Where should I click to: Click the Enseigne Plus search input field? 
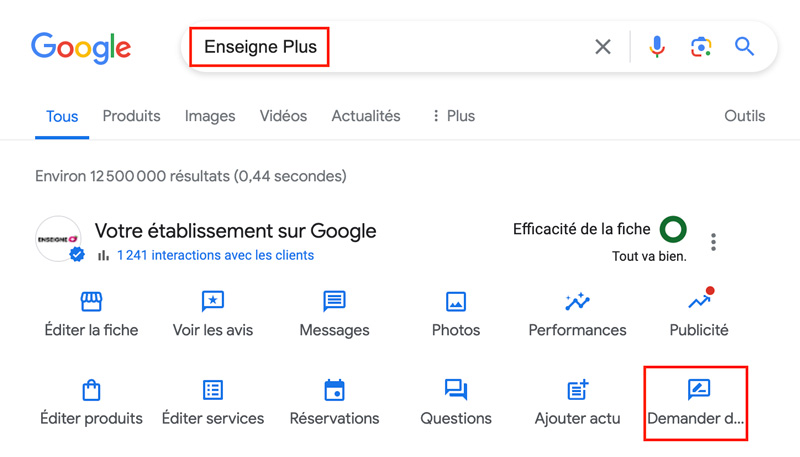388,47
